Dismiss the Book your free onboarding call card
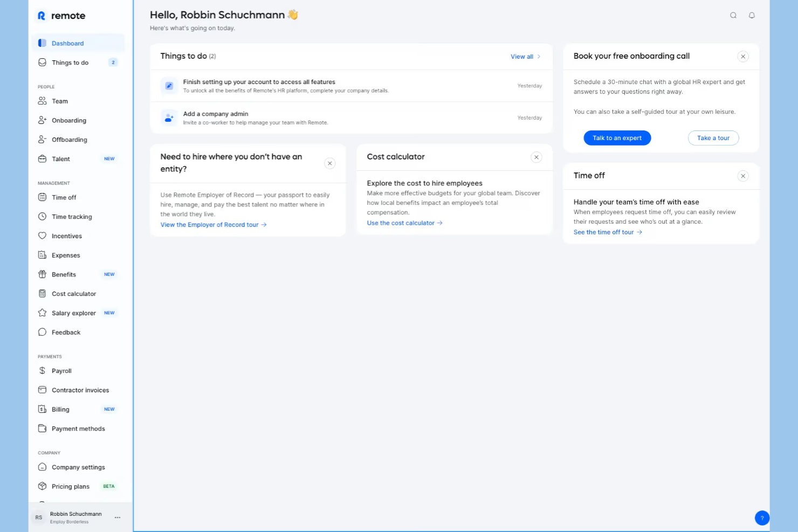This screenshot has height=532, width=798. tap(743, 57)
